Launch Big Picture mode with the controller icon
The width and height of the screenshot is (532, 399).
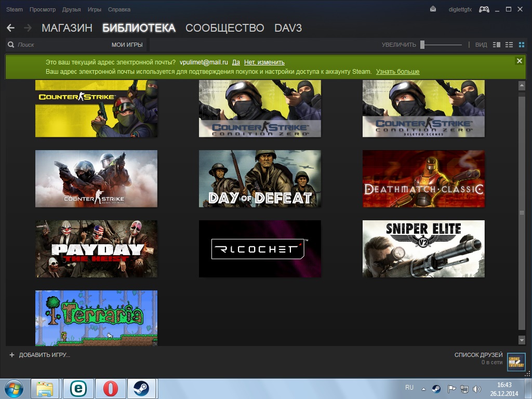484,9
